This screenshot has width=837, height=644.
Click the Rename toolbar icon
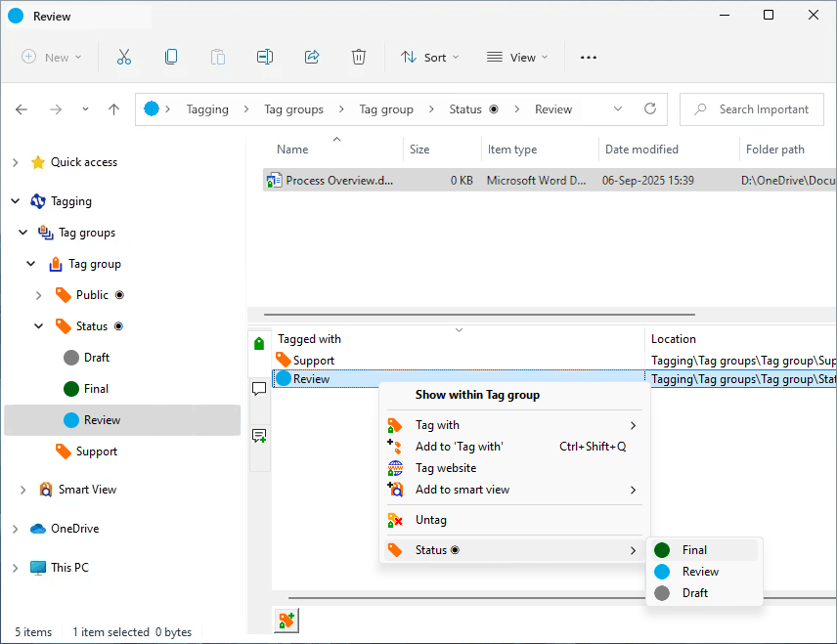pyautogui.click(x=264, y=58)
